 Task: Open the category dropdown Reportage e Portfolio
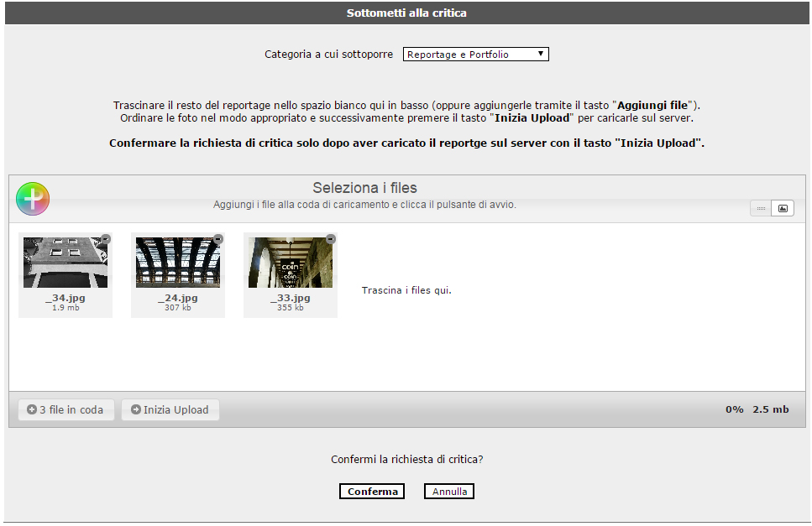coord(475,55)
